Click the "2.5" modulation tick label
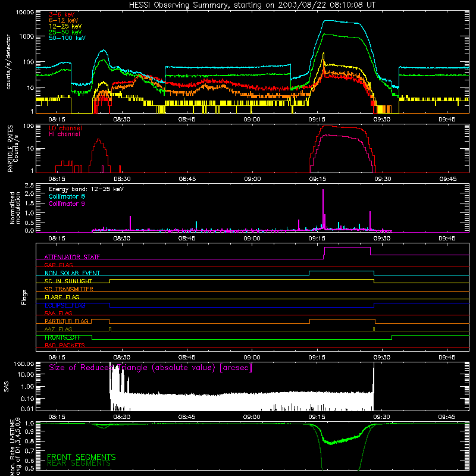476x476 pixels. click(x=29, y=186)
